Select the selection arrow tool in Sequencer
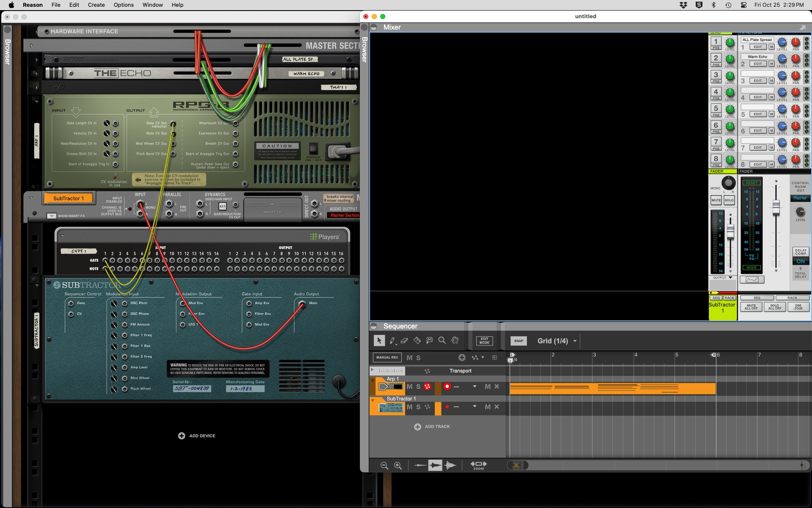Viewport: 812px width, 508px height. (379, 341)
